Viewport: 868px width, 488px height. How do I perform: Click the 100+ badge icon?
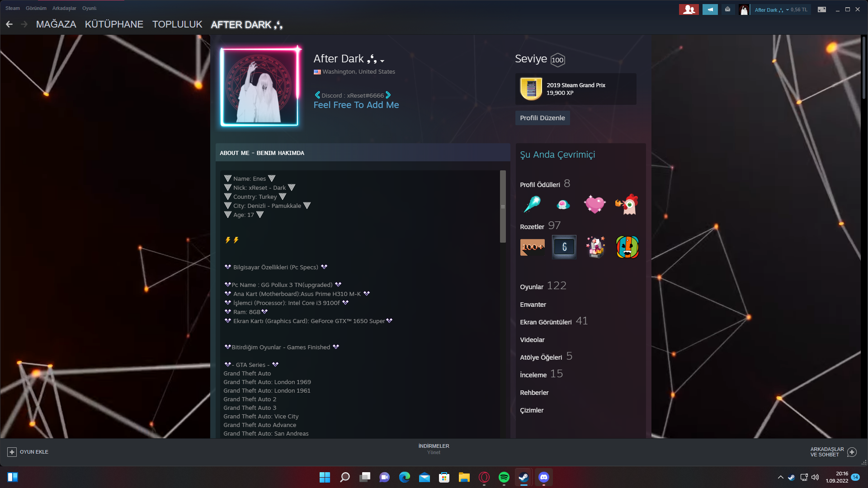click(532, 247)
